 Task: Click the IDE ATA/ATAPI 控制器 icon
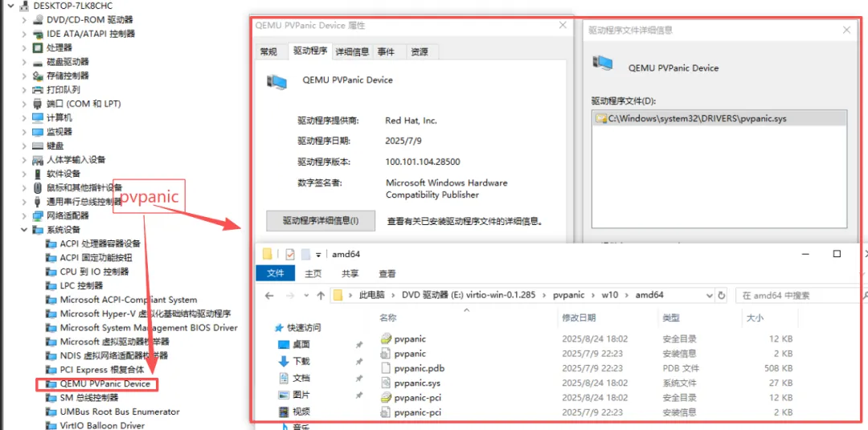point(39,34)
